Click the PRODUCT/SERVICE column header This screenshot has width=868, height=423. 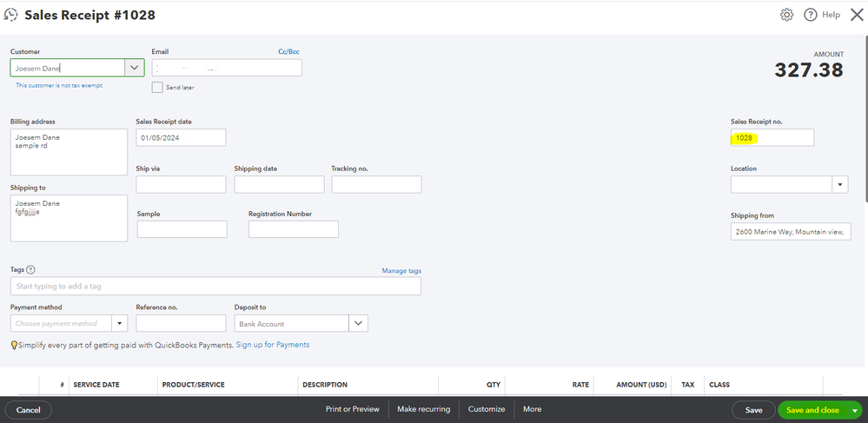tap(193, 385)
